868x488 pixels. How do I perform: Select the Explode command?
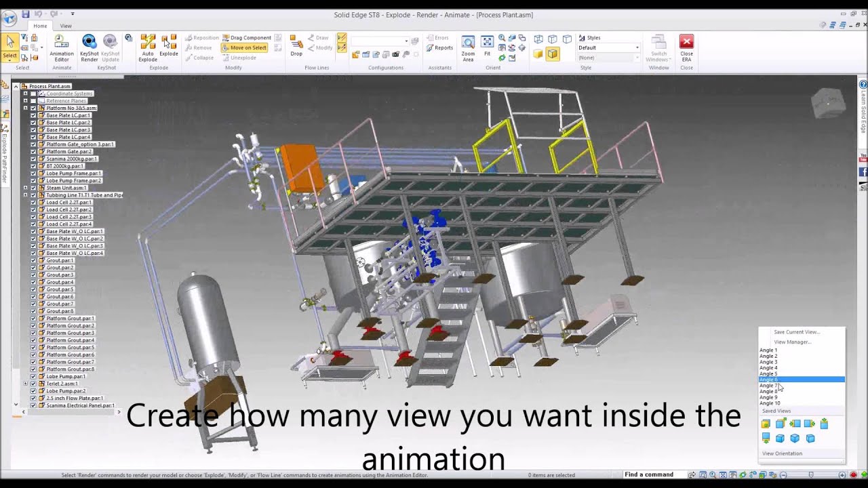pos(169,46)
